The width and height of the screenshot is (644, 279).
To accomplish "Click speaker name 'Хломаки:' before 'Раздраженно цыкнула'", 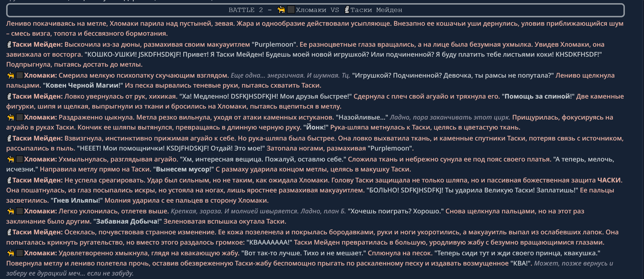I will [x=40, y=118].
